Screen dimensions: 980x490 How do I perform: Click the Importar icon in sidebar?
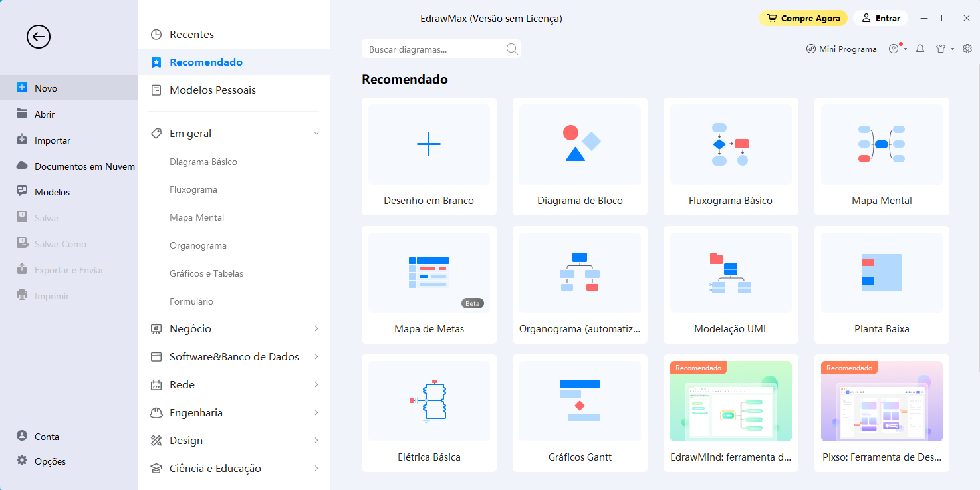click(x=22, y=140)
